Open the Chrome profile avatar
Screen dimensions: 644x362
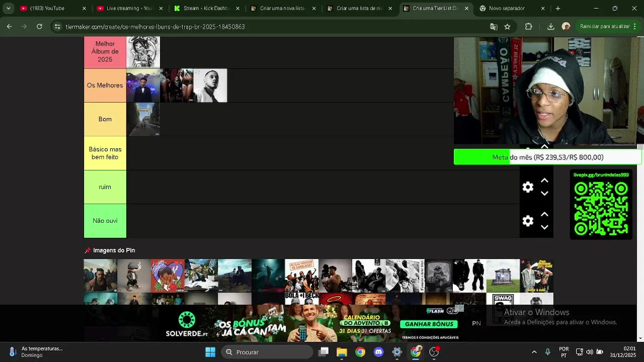pos(566,27)
